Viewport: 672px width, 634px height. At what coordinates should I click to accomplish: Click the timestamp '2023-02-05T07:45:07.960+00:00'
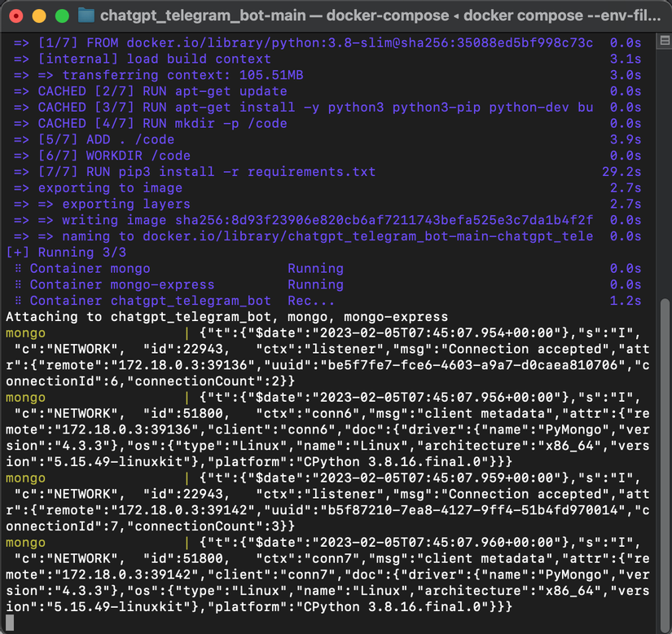click(x=437, y=542)
